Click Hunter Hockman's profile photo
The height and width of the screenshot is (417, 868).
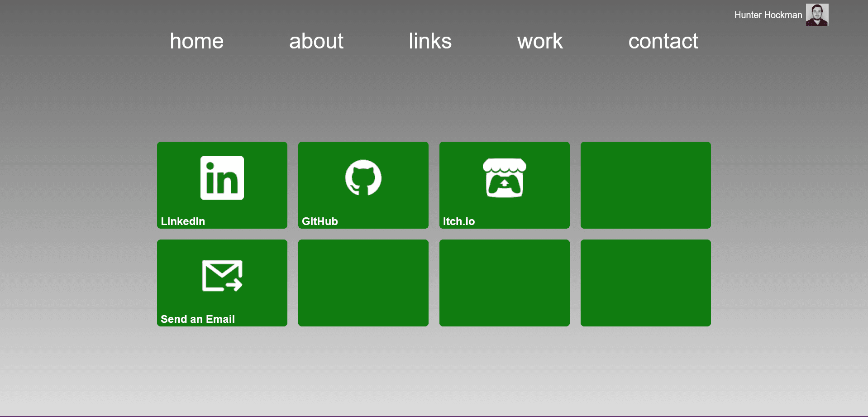(817, 15)
